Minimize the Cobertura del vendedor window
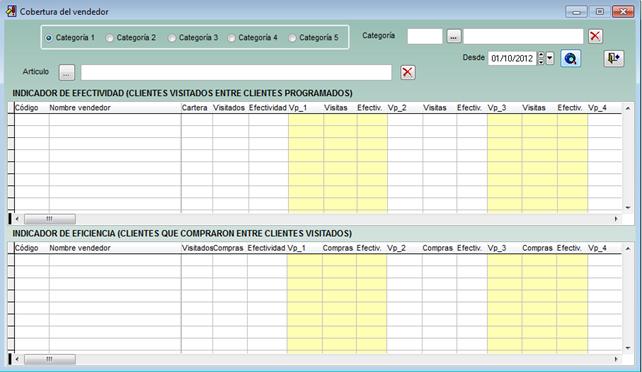Screen dimensions: 642x372 [x=576, y=12]
